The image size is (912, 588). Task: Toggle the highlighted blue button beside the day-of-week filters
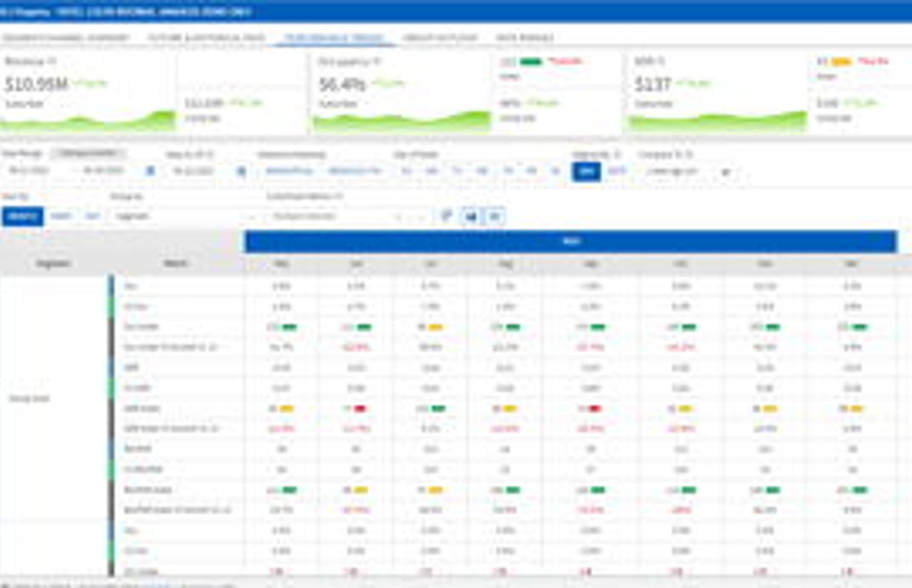pyautogui.click(x=586, y=170)
